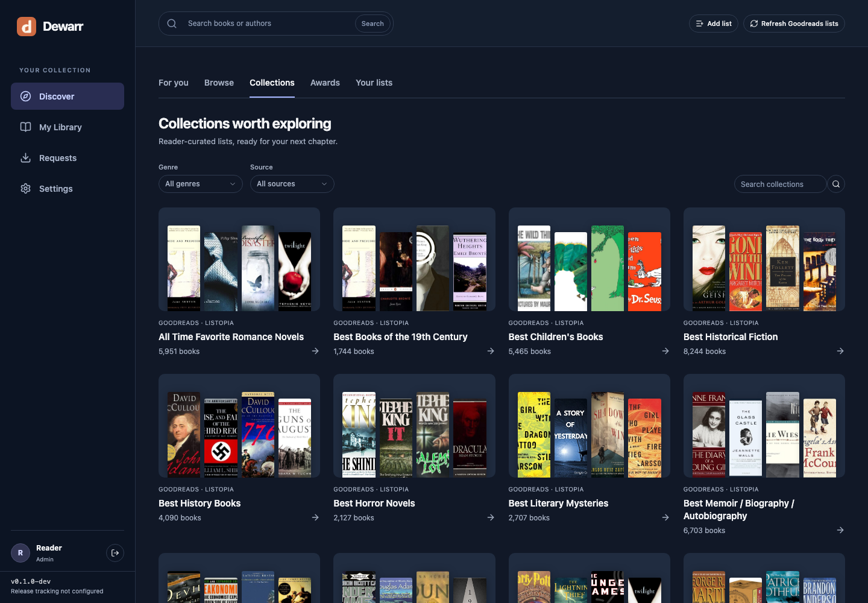The height and width of the screenshot is (603, 868).
Task: Click the '5,951 books' count text
Action: pos(179,352)
